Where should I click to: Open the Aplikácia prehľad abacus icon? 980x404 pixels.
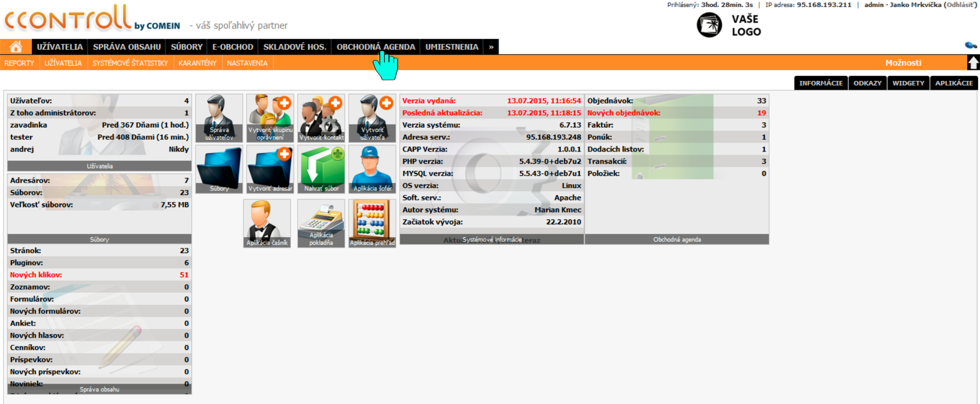[372, 223]
